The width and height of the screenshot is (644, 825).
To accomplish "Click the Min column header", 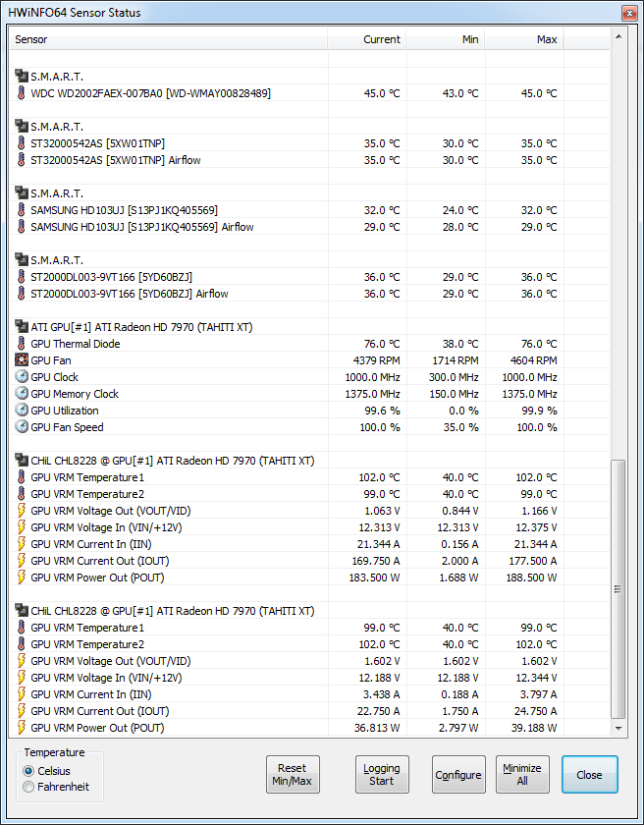I will click(x=446, y=39).
